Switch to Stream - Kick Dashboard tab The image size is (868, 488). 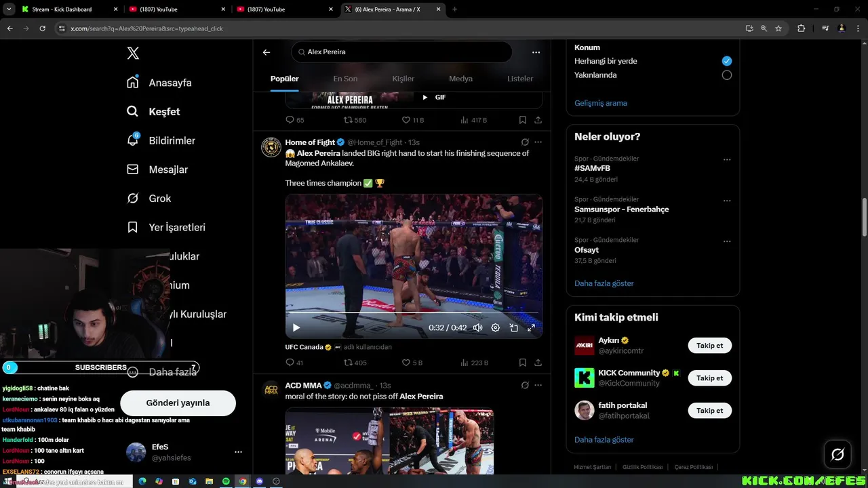(x=62, y=9)
